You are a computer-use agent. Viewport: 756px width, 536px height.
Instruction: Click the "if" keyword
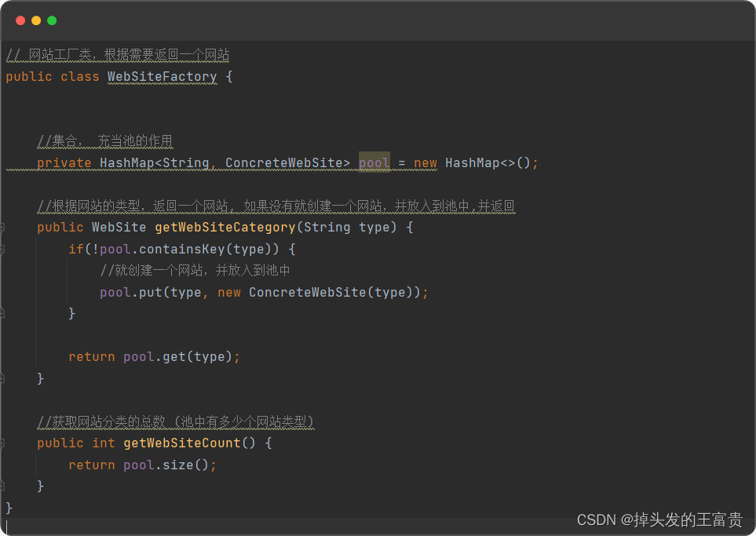tap(76, 249)
